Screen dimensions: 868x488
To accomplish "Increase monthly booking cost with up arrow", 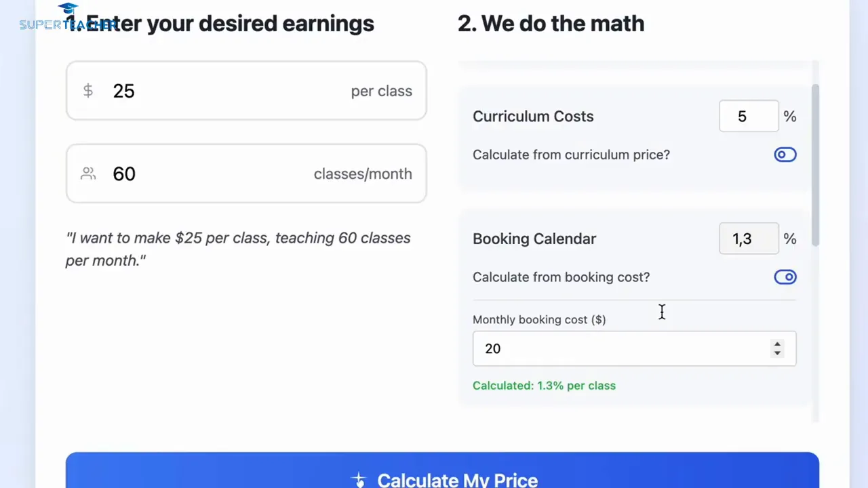I will pos(777,344).
